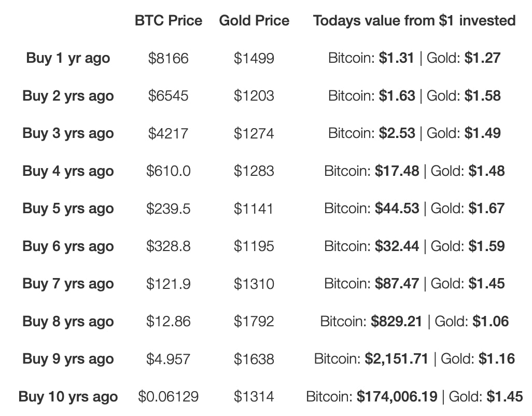
Task: Click the Bitcoin $829.21 value
Action: point(397,322)
